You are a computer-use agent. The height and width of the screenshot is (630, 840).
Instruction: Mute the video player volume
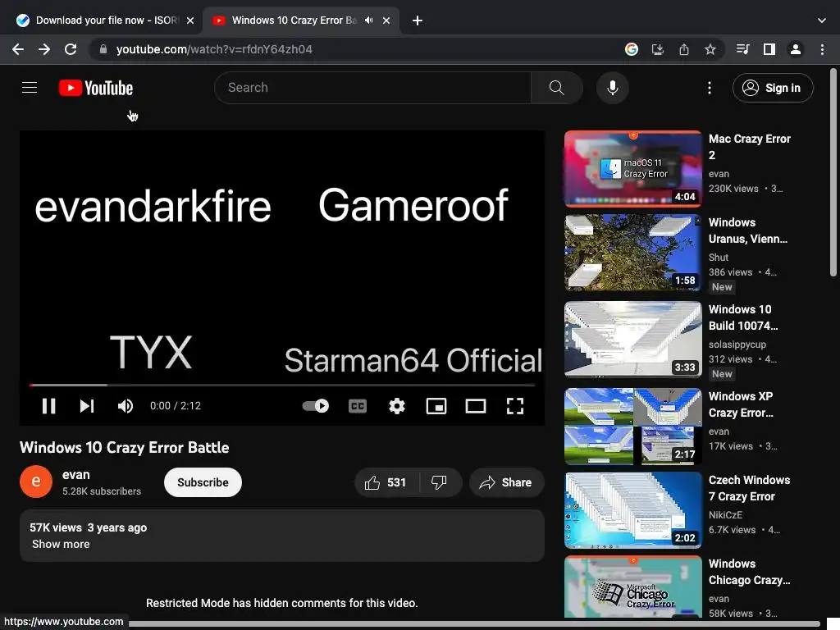point(126,406)
